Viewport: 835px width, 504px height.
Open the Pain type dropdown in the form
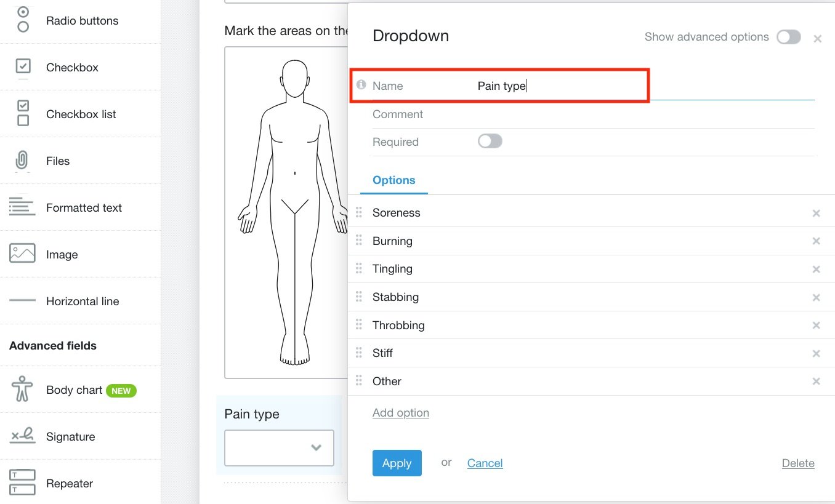pos(279,448)
